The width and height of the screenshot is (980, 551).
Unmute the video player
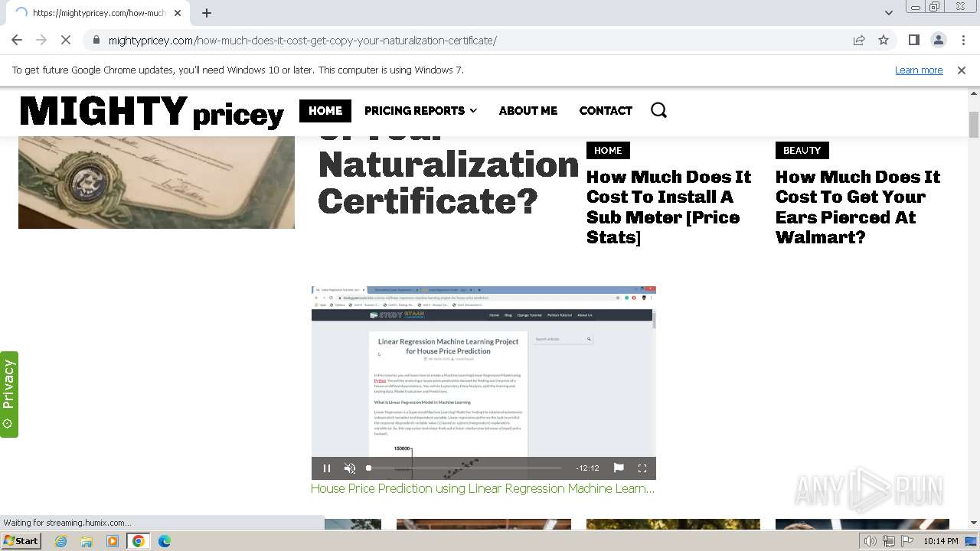pos(350,468)
